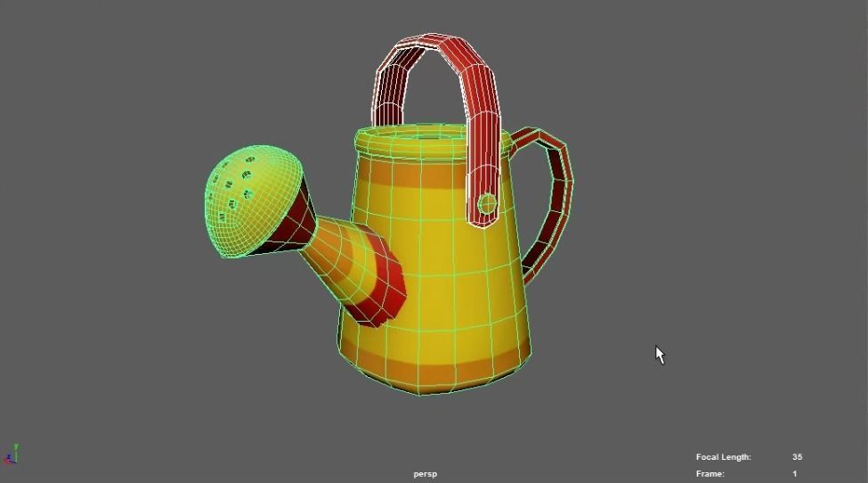The image size is (868, 483).
Task: Click the 'Frame:' heads-up label
Action: point(710,473)
